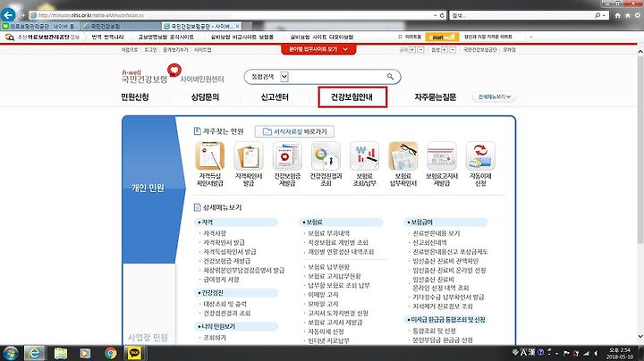Open browser home page icon
This screenshot has height=361, width=644.
617,15
